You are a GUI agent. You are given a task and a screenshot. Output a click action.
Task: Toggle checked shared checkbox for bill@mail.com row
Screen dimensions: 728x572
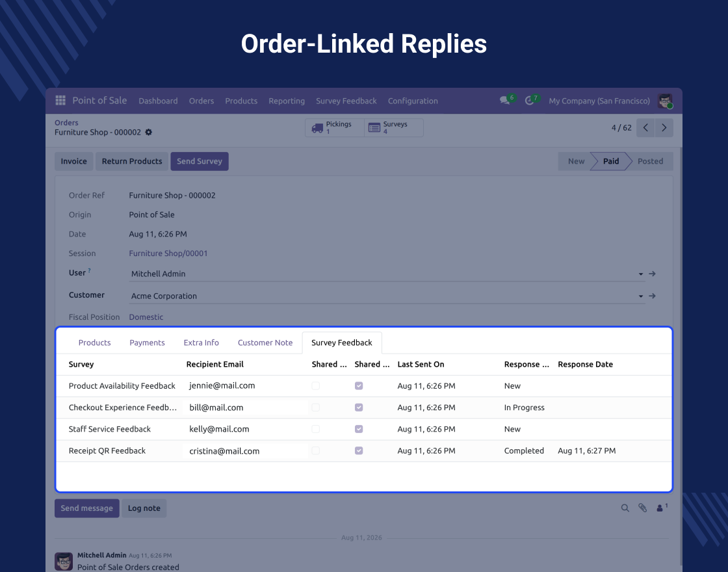(x=359, y=407)
